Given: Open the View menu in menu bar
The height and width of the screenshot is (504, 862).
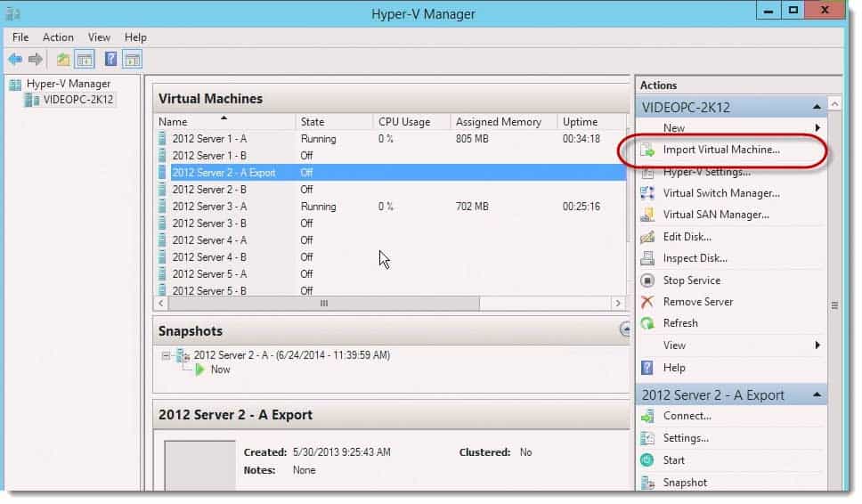Looking at the screenshot, I should pos(99,37).
